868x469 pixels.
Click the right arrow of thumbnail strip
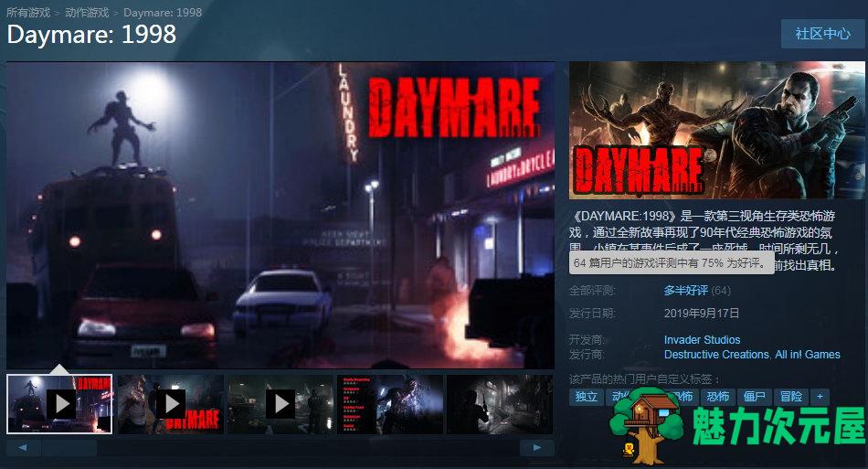(x=537, y=447)
